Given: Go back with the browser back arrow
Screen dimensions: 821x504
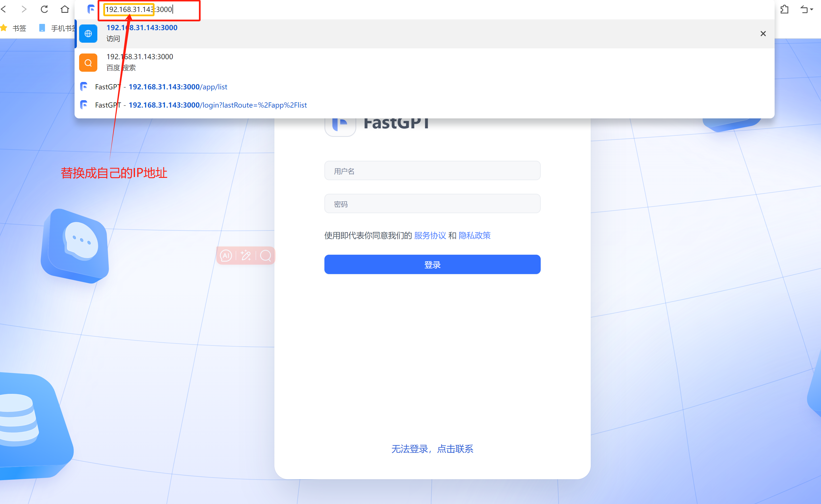Looking at the screenshot, I should [4, 9].
